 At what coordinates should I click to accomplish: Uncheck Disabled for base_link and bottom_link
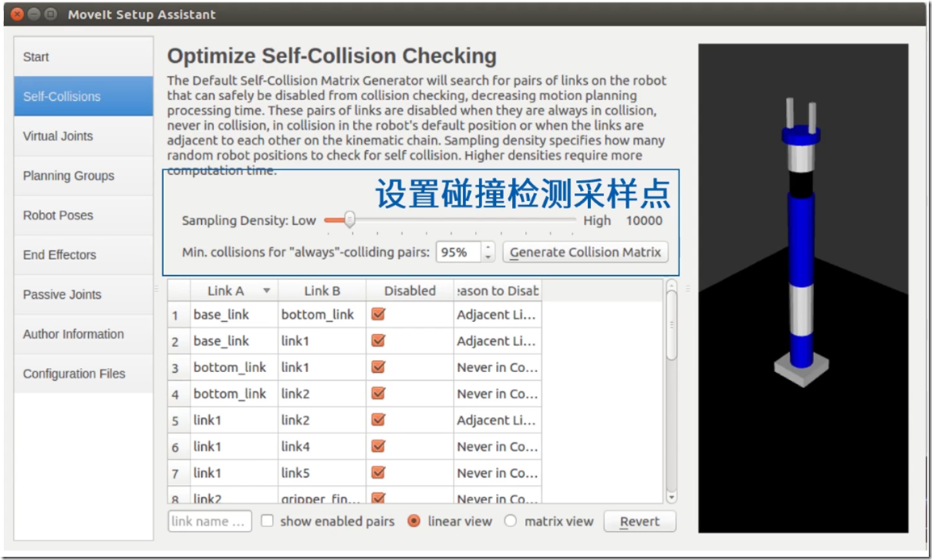click(378, 314)
